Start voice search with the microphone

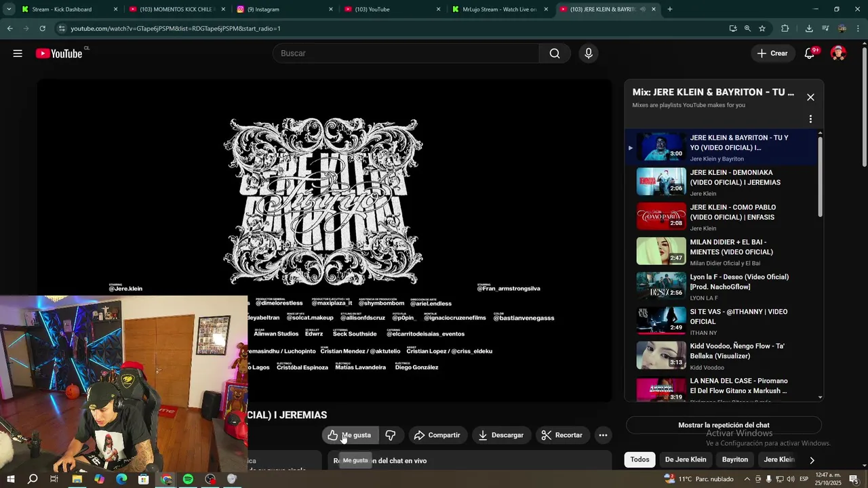[588, 54]
